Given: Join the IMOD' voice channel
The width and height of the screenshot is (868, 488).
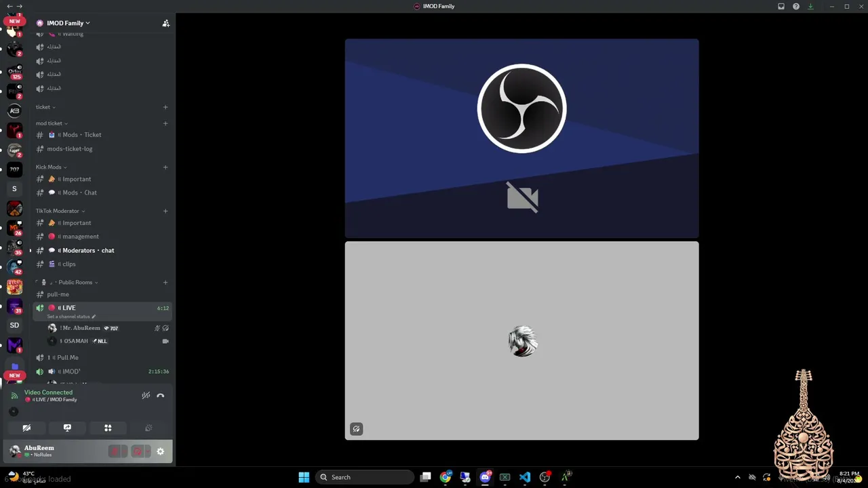Looking at the screenshot, I should [x=102, y=371].
